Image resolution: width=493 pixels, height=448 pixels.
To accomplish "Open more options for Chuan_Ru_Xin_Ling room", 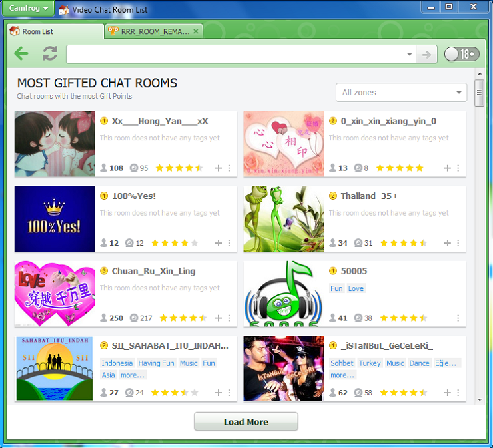I will (229, 318).
